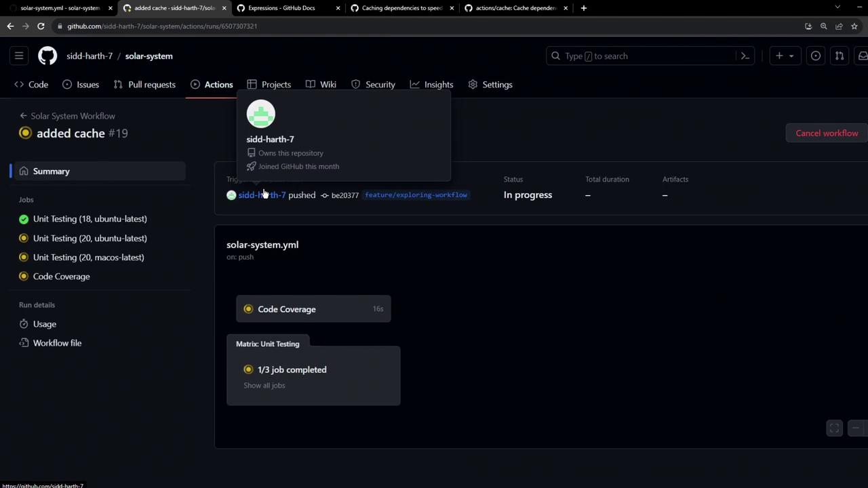Image resolution: width=868 pixels, height=488 pixels.
Task: Close the Caching dependencies browser tab
Action: 452,8
